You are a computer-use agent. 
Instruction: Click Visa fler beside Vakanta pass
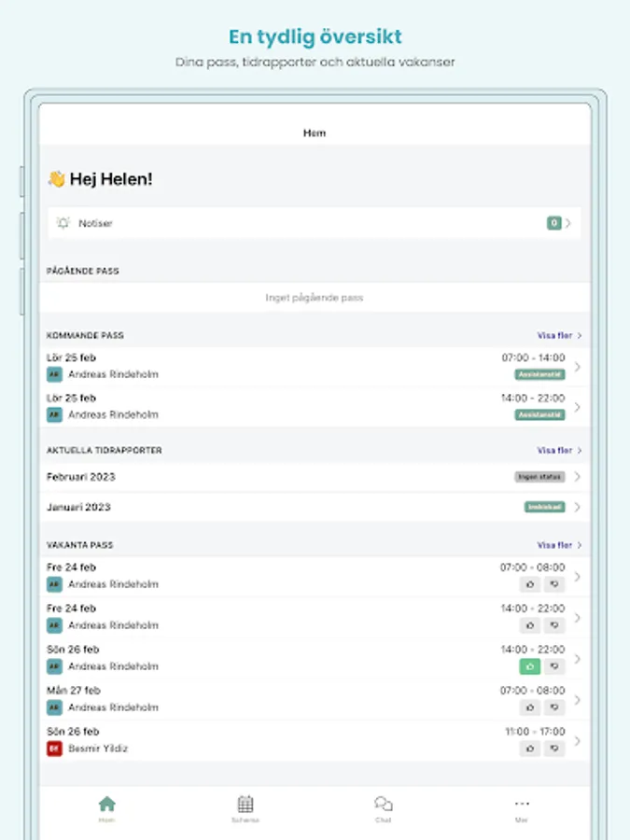[558, 545]
